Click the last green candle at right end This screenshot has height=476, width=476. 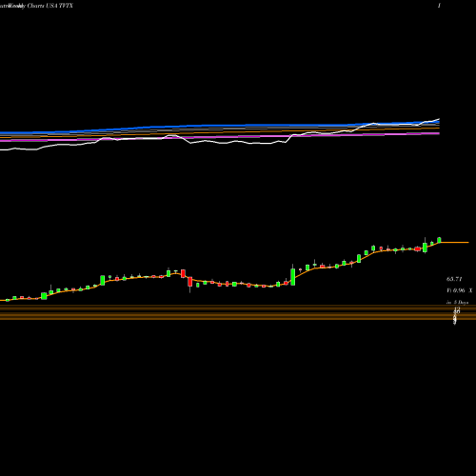(x=439, y=240)
